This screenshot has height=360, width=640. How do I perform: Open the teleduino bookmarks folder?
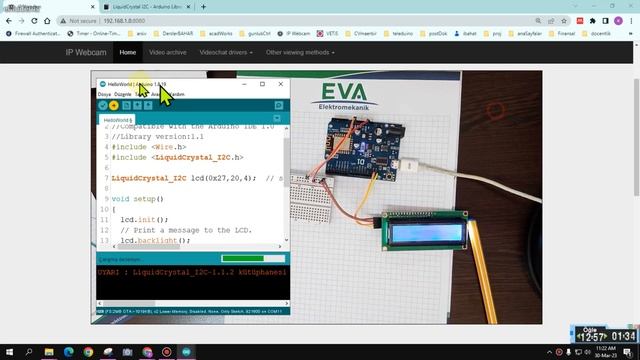tap(398, 33)
